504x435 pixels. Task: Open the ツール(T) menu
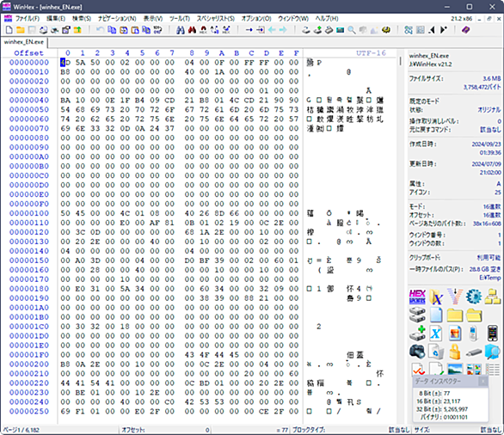tap(180, 19)
